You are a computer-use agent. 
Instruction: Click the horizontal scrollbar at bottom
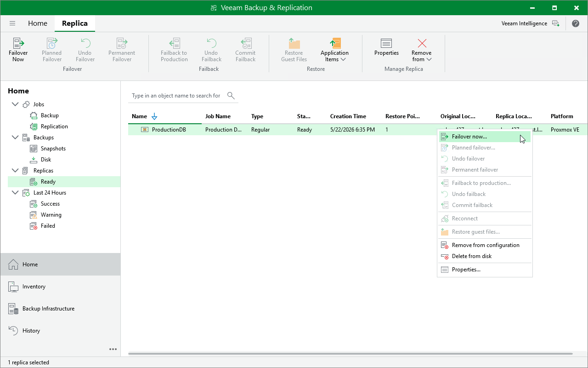click(x=351, y=354)
